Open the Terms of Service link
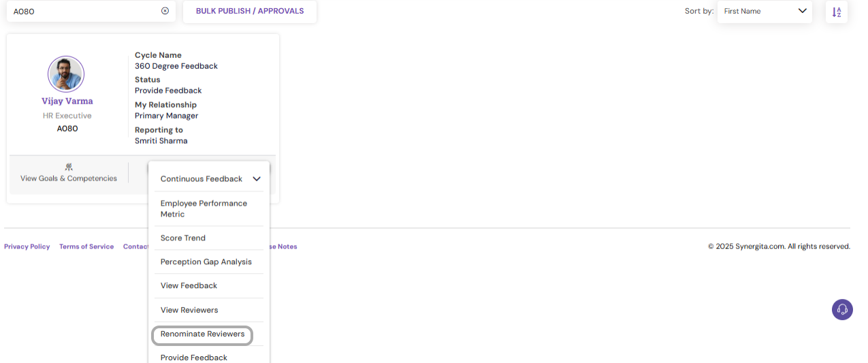 tap(86, 247)
